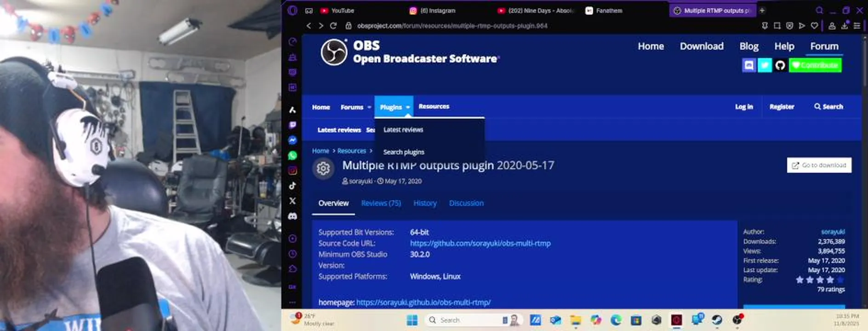The width and height of the screenshot is (868, 331).
Task: Click the Windows taskbar Search box
Action: pyautogui.click(x=474, y=320)
